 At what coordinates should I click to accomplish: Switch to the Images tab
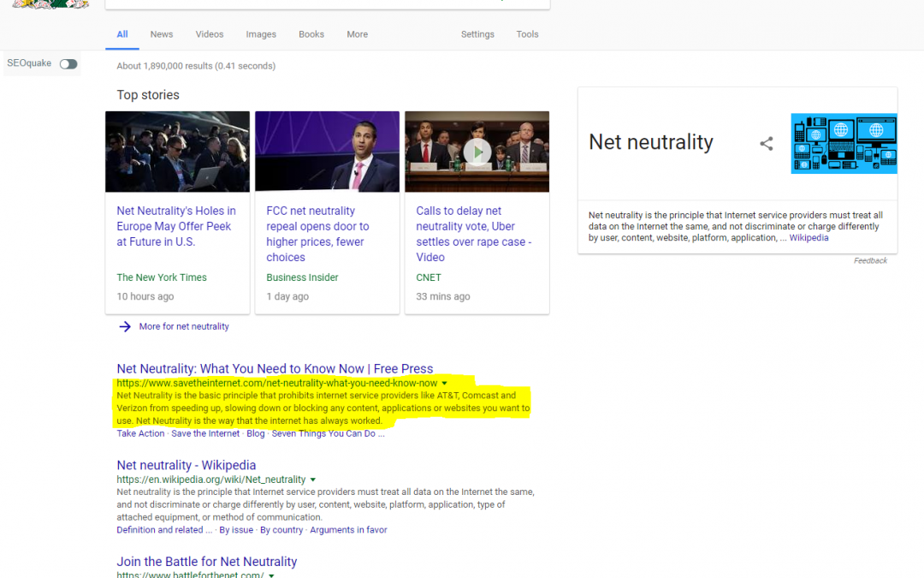[260, 34]
